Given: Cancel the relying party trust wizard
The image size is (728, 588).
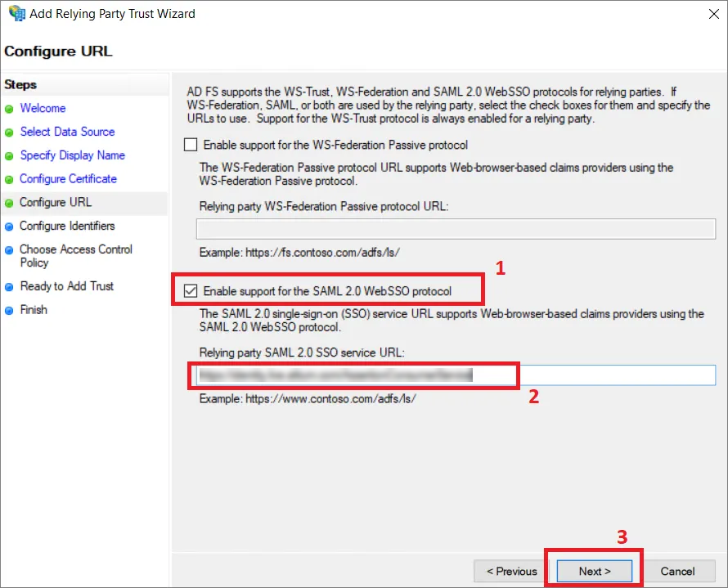Looking at the screenshot, I should coord(677,571).
